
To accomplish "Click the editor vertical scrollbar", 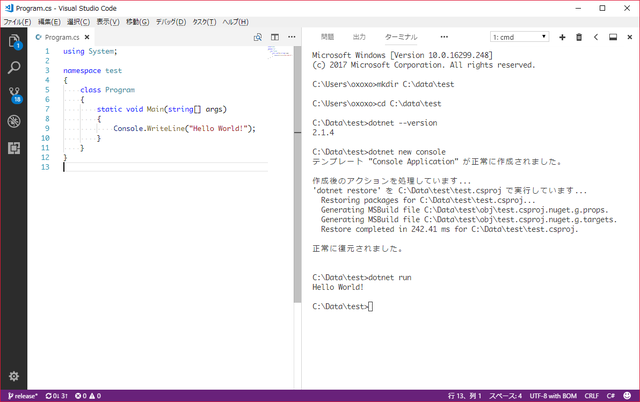I will (298, 175).
